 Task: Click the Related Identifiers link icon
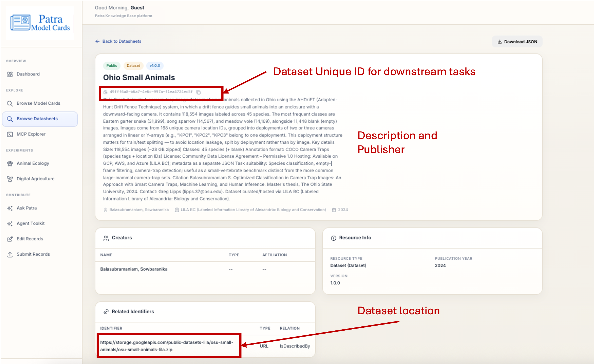[106, 312]
